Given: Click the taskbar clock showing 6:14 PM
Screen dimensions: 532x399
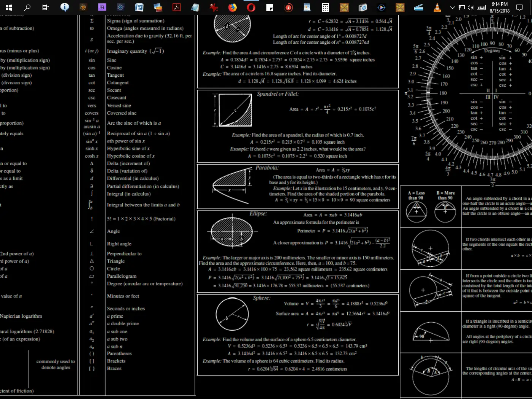Looking at the screenshot, I should point(499,8).
